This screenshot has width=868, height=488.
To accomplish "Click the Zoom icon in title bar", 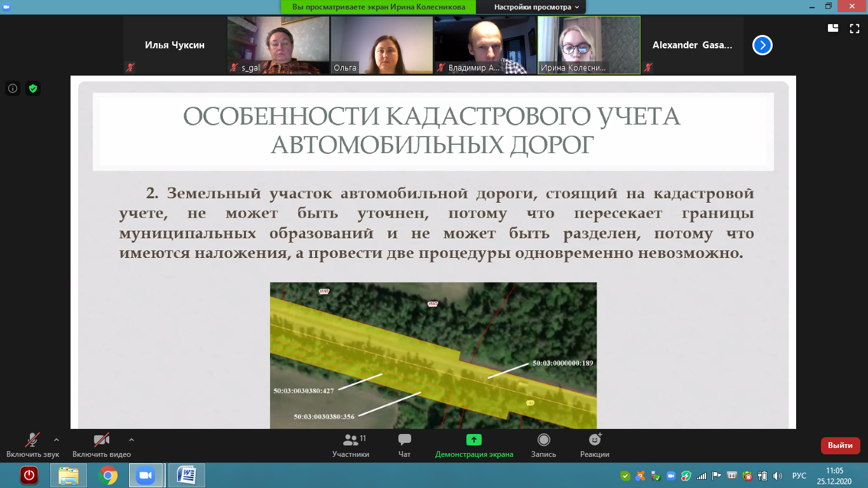I will (x=6, y=6).
